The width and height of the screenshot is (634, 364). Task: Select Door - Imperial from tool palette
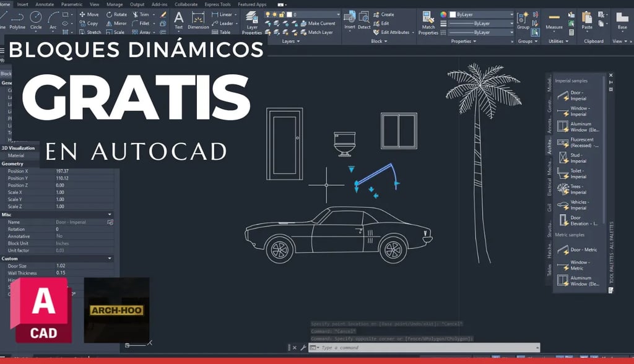coord(572,95)
